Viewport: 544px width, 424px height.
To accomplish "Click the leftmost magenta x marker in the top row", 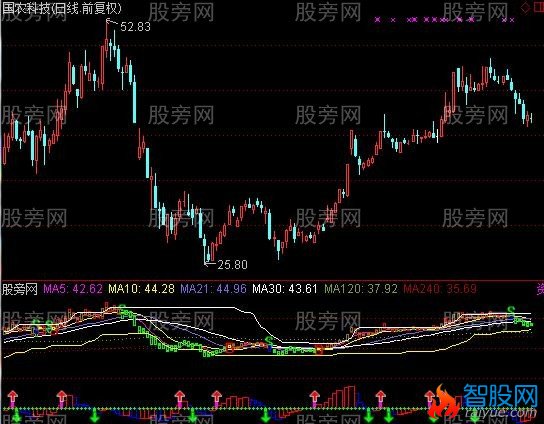I will [x=377, y=20].
